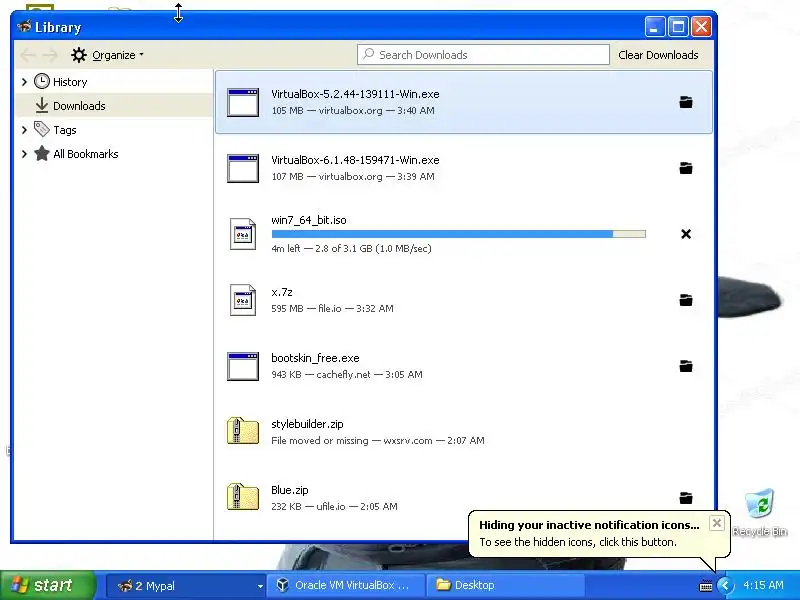This screenshot has width=800, height=600.
Task: Switch to Desktop folder taskbar item
Action: (x=505, y=585)
